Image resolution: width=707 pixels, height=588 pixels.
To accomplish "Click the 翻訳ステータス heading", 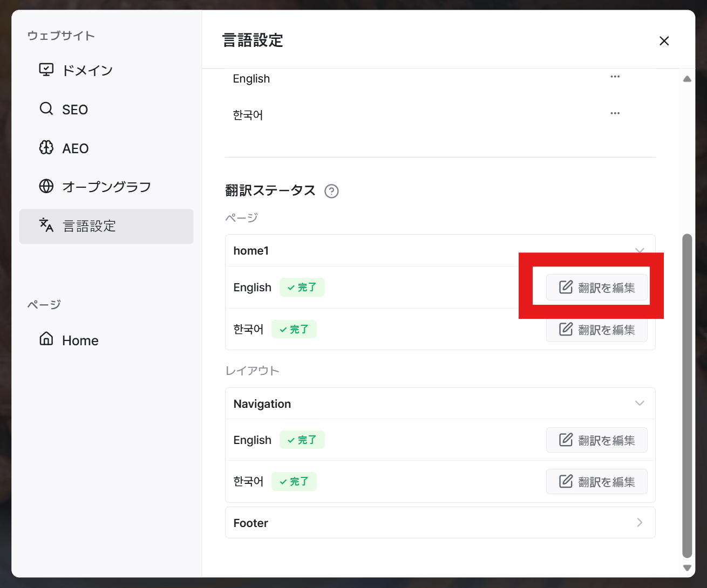I will point(270,190).
